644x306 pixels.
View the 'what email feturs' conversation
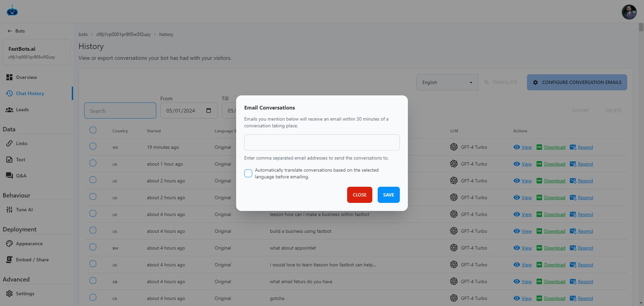tap(526, 281)
